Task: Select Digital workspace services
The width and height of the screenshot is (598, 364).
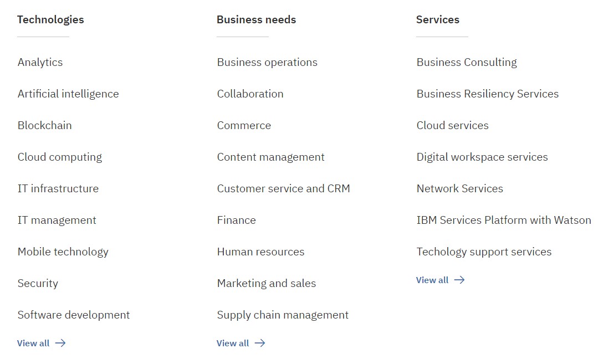Action: coord(482,157)
